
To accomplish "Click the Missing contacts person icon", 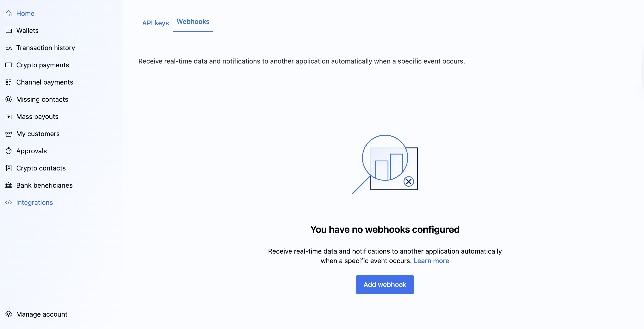I will 9,99.
